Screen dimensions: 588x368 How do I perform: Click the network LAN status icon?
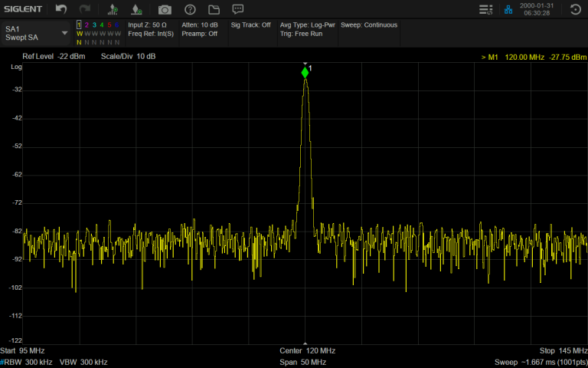point(508,9)
